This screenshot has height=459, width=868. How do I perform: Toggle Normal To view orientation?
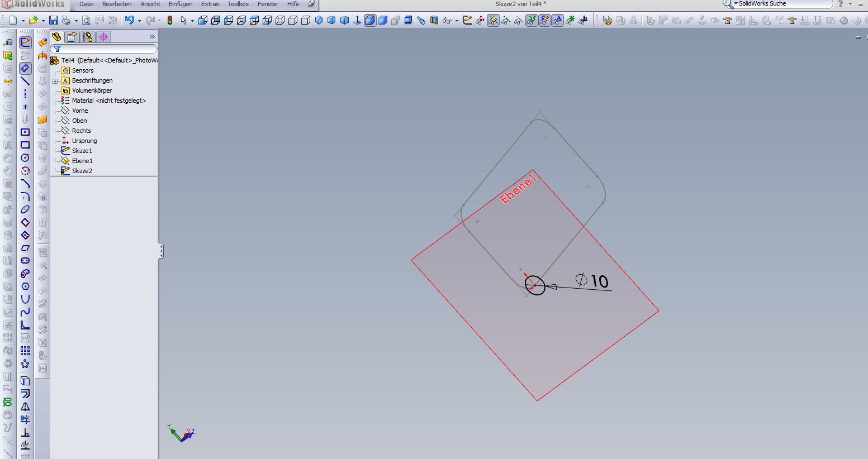point(357,21)
